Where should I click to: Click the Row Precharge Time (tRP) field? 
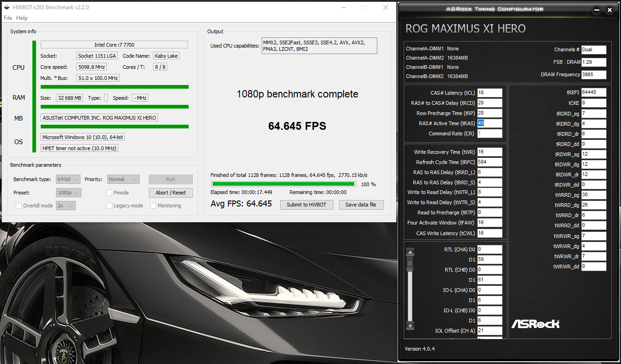(490, 113)
